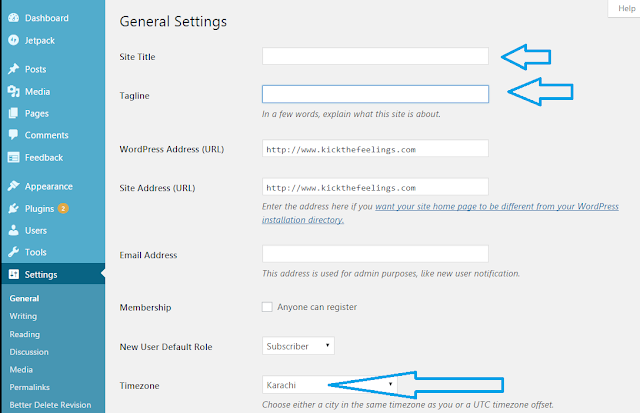Click the Appearance paintbrush icon
This screenshot has height=413, width=640.
13,186
